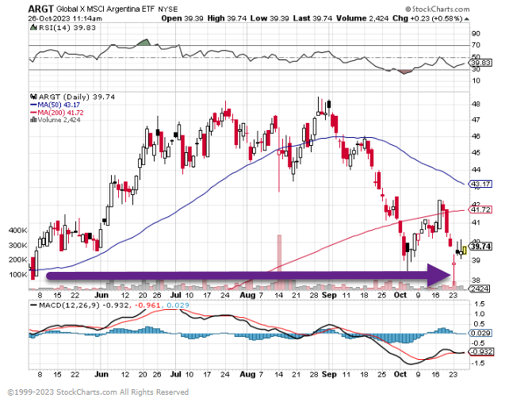Viewport: 532px width, 413px height.
Task: Click the NYSE exchange label
Action: tap(168, 10)
